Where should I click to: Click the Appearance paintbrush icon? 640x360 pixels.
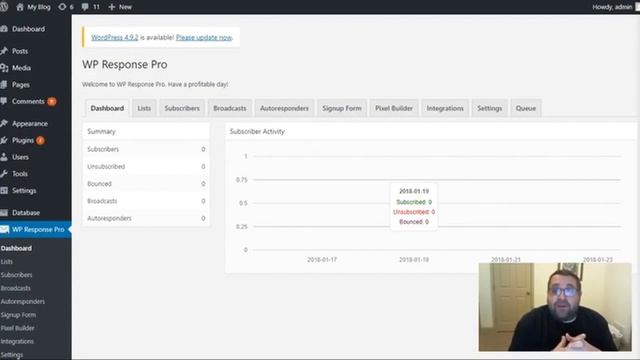4,123
